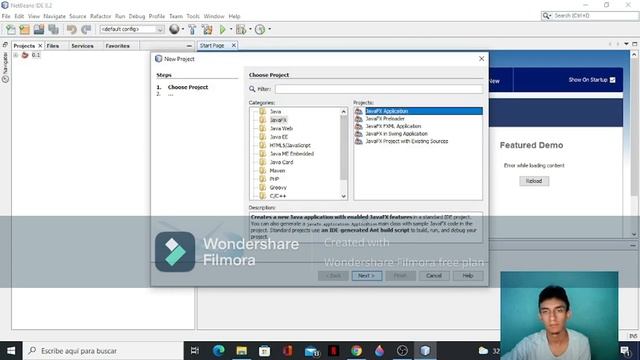Click the NetBeans icon in the taskbar
The width and height of the screenshot is (640, 360).
pos(425,351)
